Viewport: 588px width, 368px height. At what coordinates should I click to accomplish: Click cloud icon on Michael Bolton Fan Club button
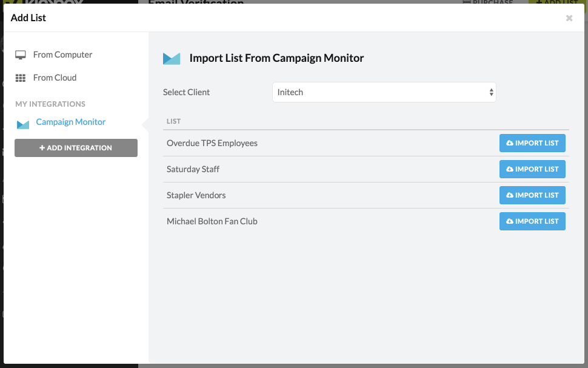(510, 221)
